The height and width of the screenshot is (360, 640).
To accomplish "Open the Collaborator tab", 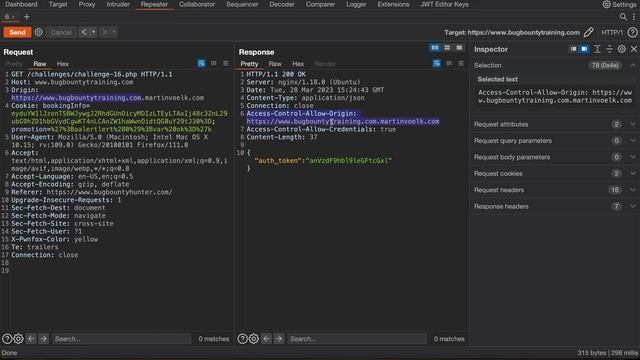I will (197, 4).
